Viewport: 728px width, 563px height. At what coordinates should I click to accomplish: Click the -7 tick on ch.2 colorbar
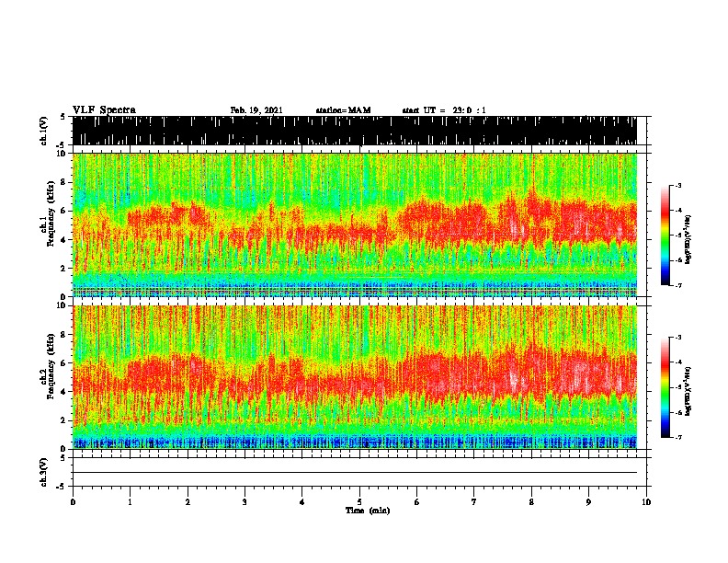click(x=677, y=437)
